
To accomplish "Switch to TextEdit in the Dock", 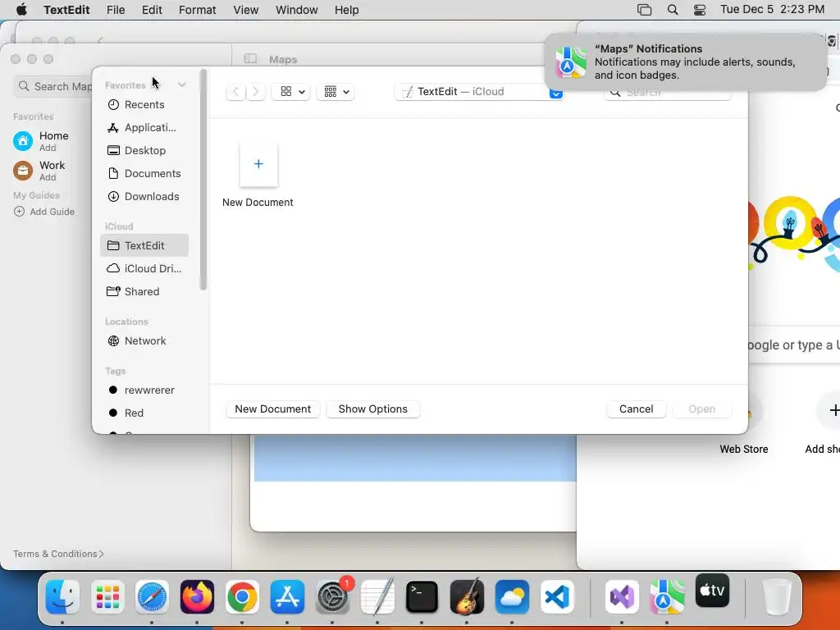I will [377, 597].
